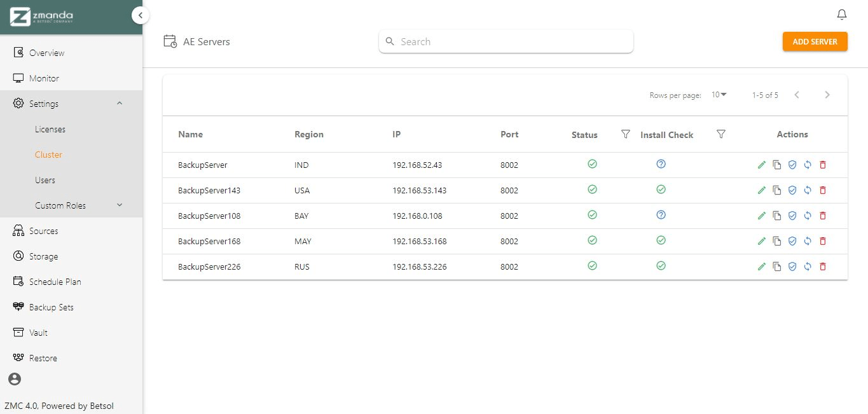
Task: Open the Rows per page dropdown
Action: [719, 95]
